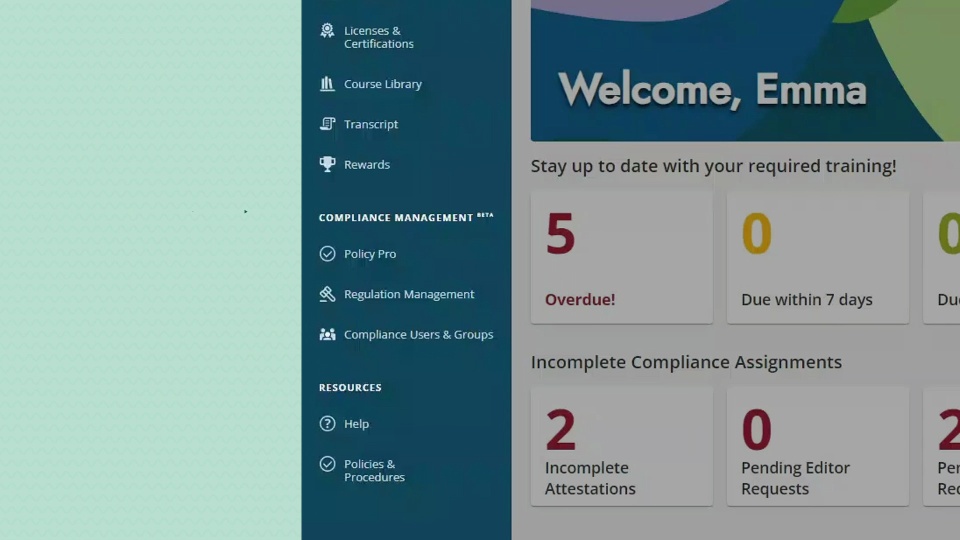Navigate to Regulation Management
960x540 pixels.
coord(409,294)
